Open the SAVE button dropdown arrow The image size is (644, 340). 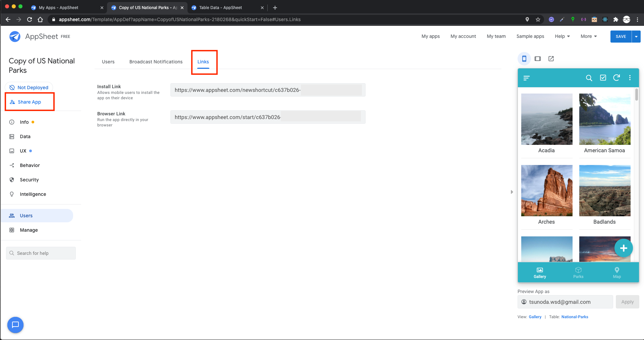(636, 37)
